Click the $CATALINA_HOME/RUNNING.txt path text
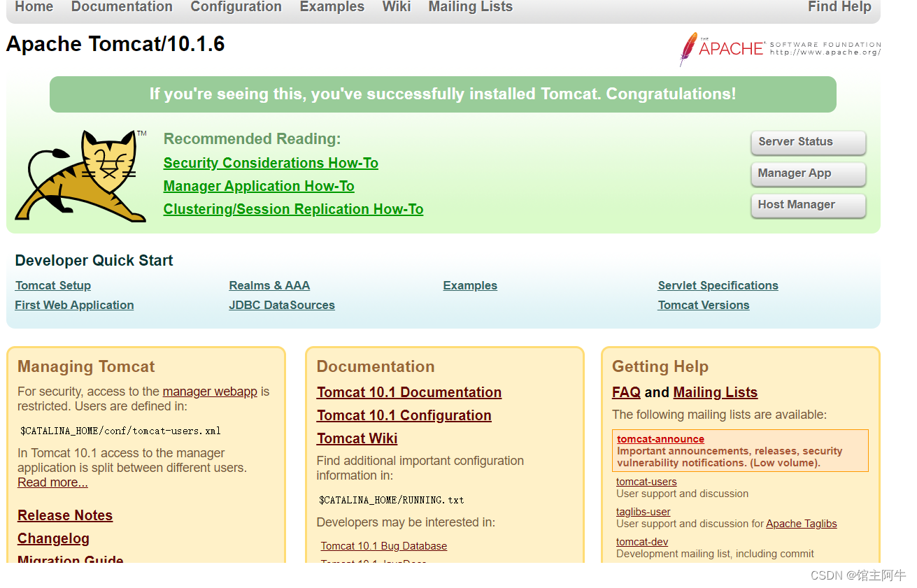The height and width of the screenshot is (588, 917). tap(392, 500)
